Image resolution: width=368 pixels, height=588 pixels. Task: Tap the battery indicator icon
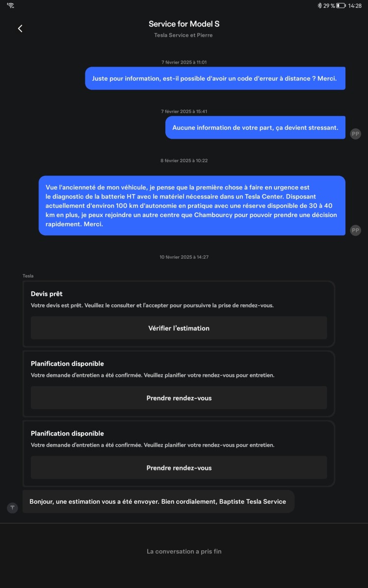[x=341, y=5]
